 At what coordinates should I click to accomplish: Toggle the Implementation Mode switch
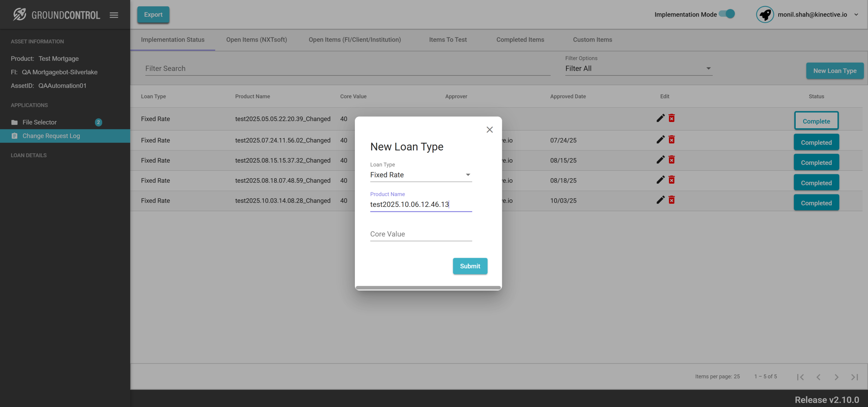(x=727, y=14)
